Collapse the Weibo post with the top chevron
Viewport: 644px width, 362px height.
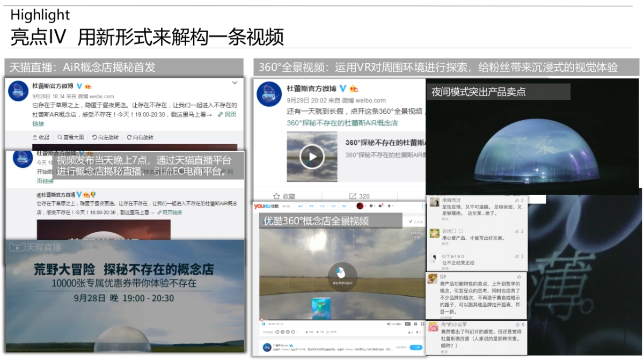pos(235,83)
